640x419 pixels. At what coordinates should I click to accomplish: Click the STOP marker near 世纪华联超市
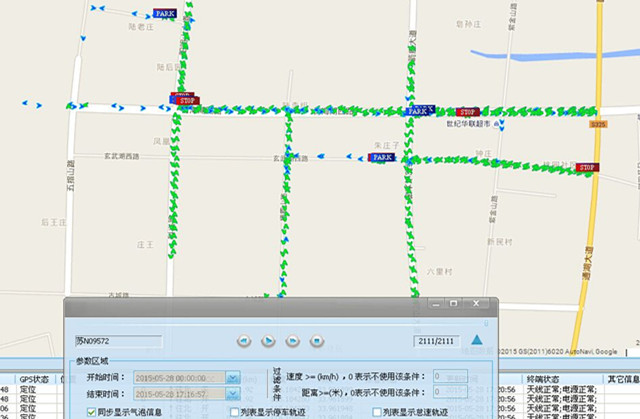click(470, 111)
